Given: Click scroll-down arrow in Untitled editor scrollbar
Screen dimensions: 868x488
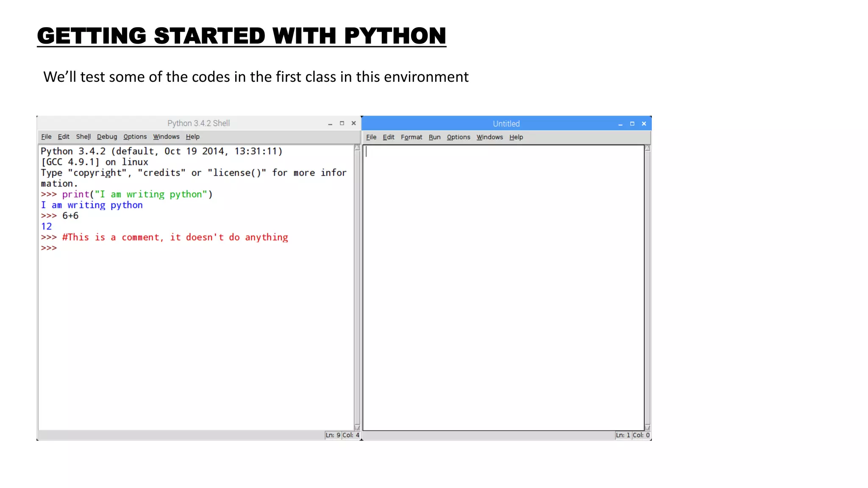Looking at the screenshot, I should tap(647, 427).
